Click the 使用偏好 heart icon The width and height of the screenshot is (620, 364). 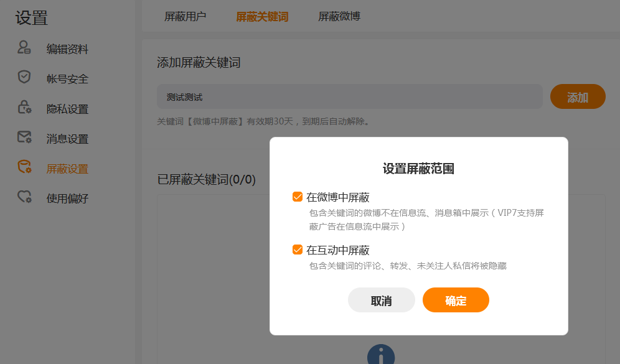24,197
